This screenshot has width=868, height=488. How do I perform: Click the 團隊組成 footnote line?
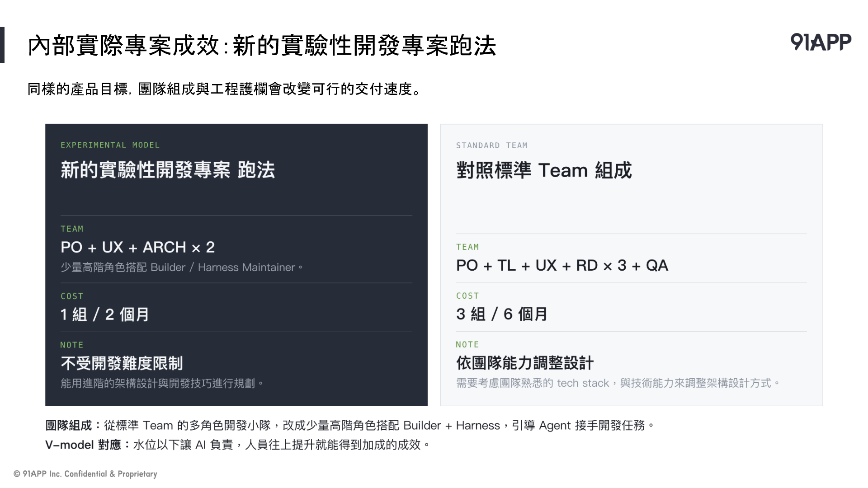[350, 426]
